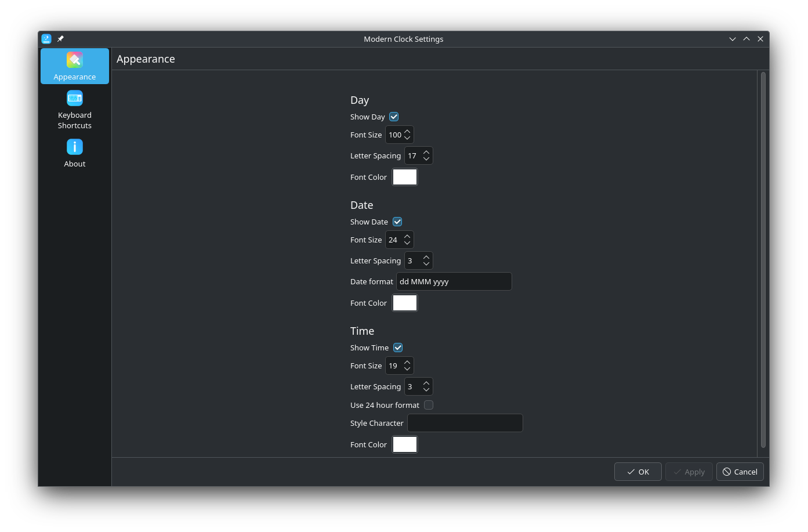Pick the Date Font Color swatch
This screenshot has width=808, height=532.
(405, 303)
